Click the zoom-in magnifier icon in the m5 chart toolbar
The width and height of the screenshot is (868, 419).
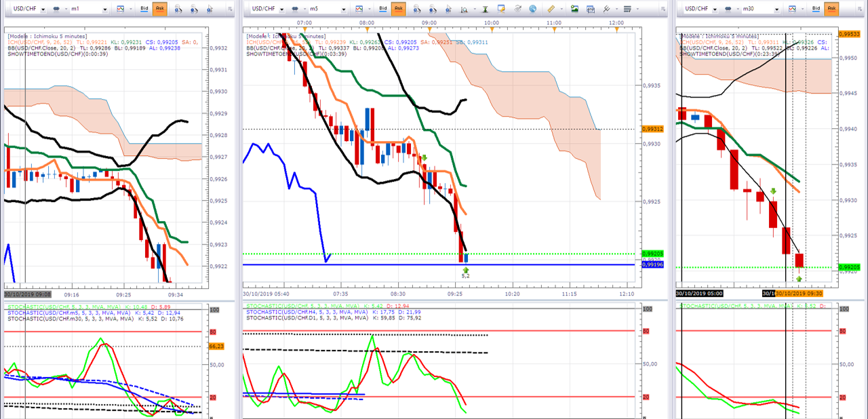416,9
